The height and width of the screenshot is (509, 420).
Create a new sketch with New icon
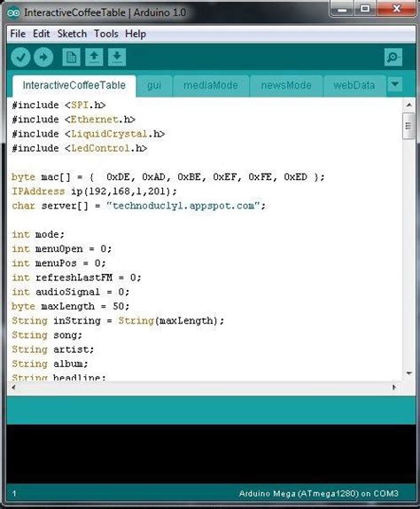pyautogui.click(x=72, y=58)
